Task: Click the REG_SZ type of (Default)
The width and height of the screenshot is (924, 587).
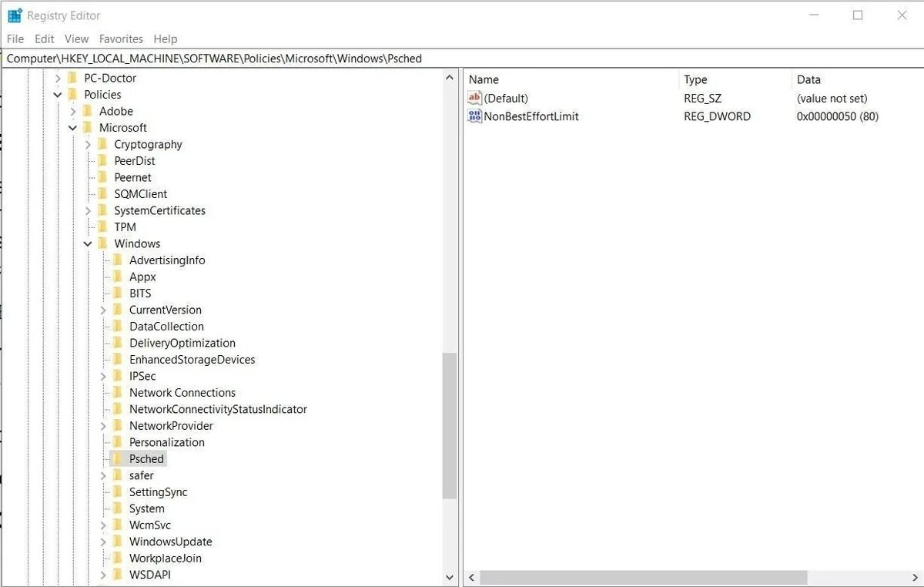Action: pos(702,98)
